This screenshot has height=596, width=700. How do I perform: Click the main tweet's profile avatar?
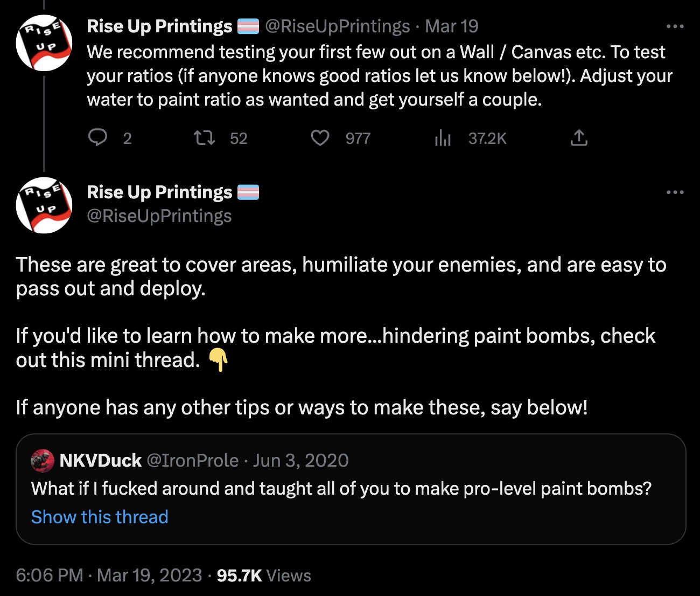coord(44,205)
